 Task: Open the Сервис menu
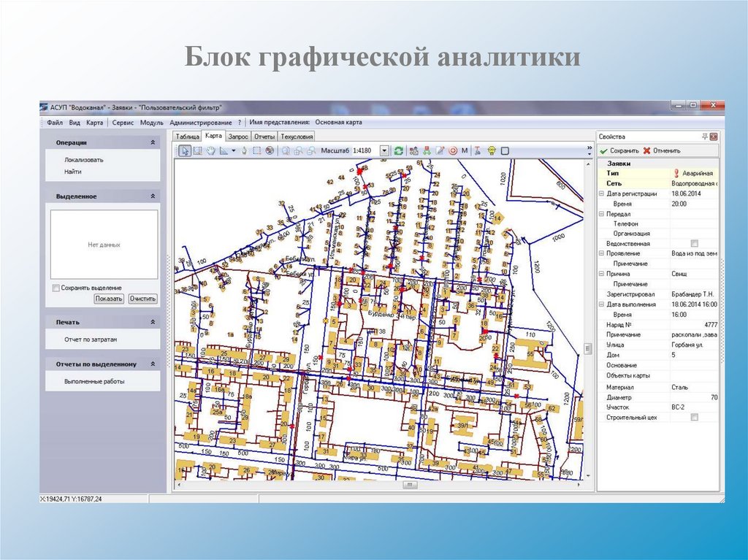tap(123, 123)
